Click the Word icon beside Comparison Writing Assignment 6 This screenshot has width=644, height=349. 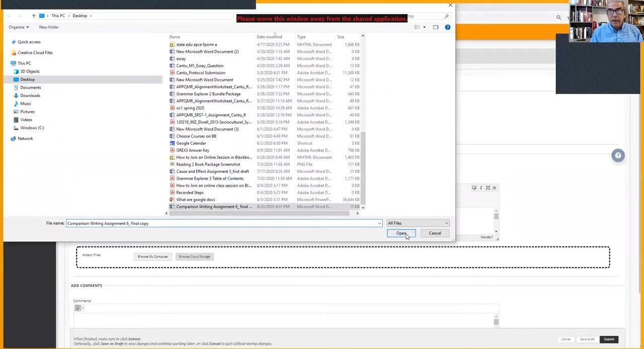point(173,207)
